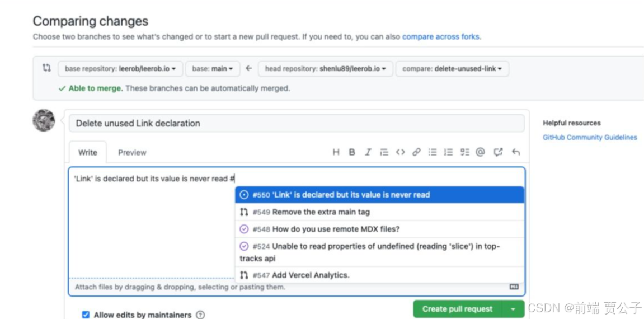This screenshot has height=319, width=644.
Task: Click the cross-reference icon
Action: point(498,152)
